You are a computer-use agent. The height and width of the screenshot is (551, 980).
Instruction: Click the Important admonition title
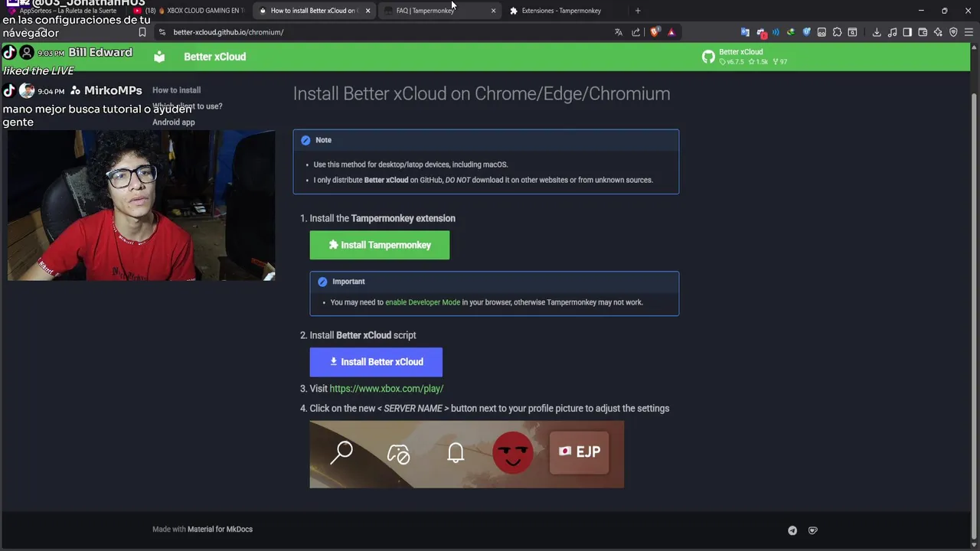(x=348, y=282)
